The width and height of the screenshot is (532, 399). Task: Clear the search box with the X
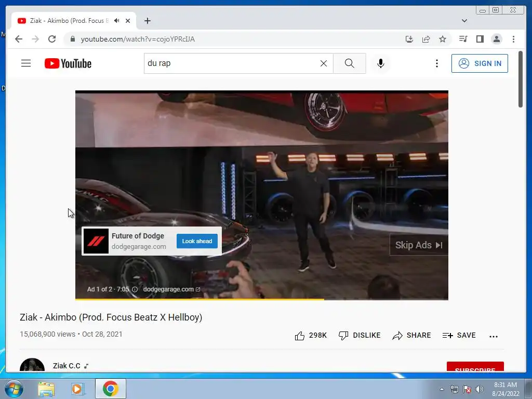click(324, 63)
